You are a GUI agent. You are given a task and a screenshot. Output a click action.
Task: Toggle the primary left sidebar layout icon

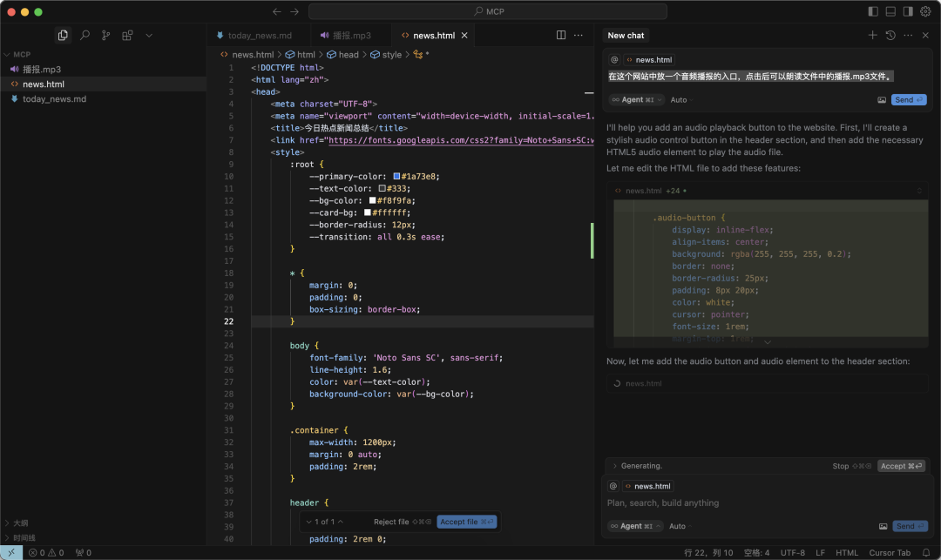[873, 11]
